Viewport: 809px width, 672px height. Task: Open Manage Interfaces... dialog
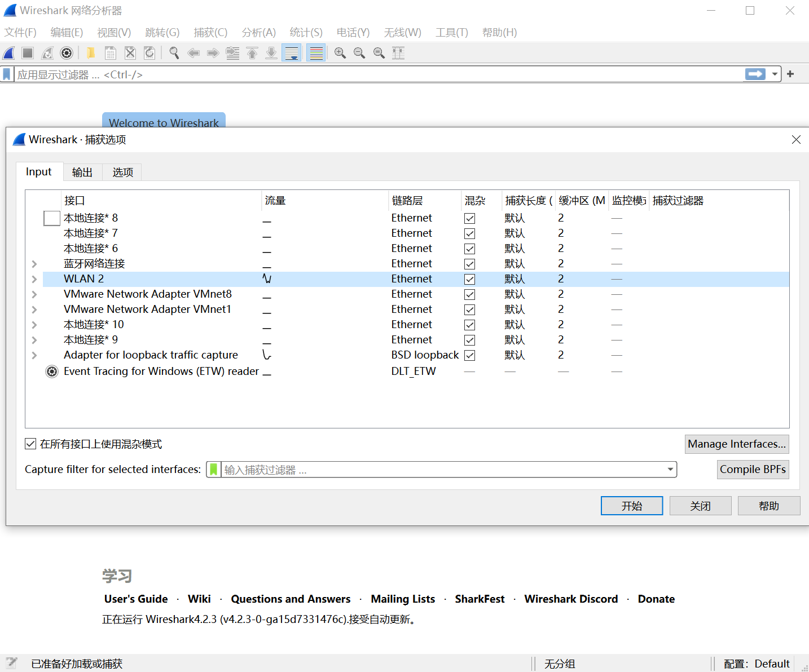click(x=737, y=444)
